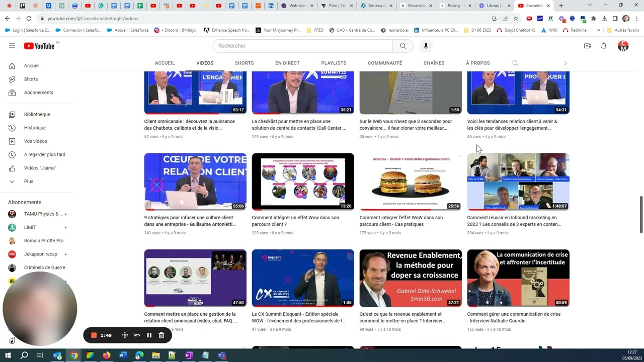Reload the page in Chrome
The image size is (644, 362).
click(x=29, y=19)
